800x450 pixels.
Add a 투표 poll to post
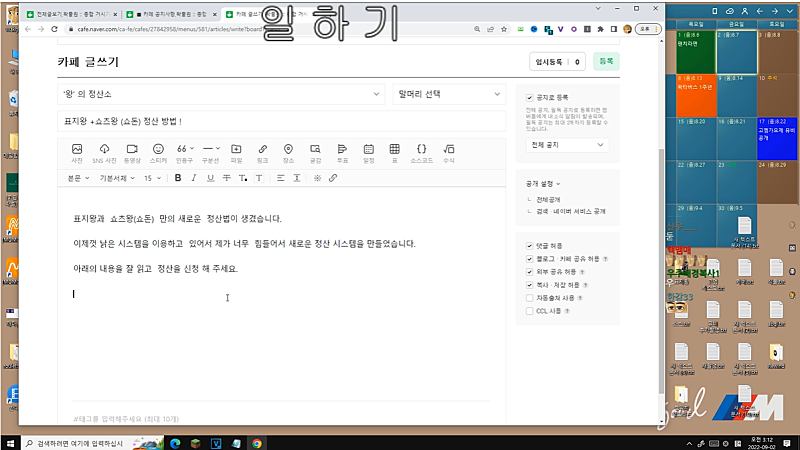(x=341, y=152)
